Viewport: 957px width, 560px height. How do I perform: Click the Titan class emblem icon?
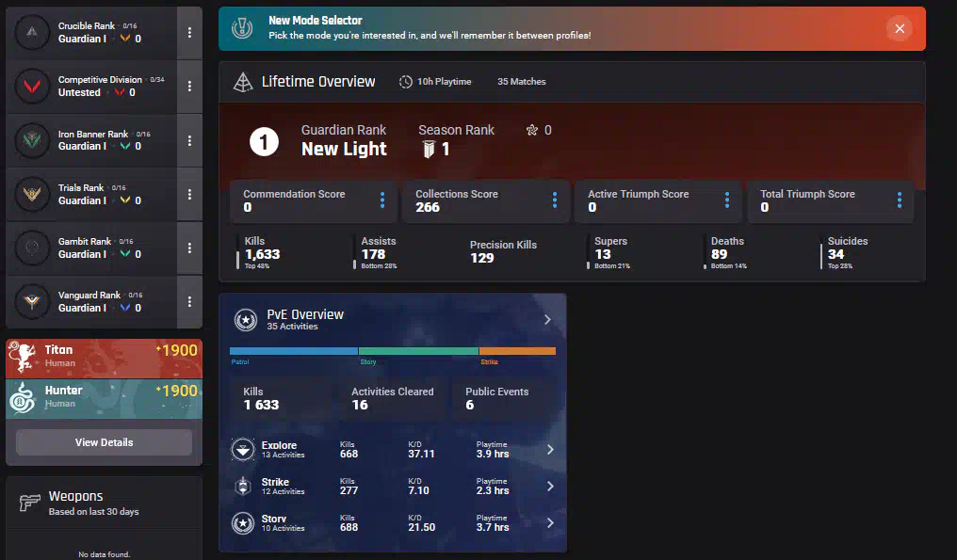coord(24,358)
